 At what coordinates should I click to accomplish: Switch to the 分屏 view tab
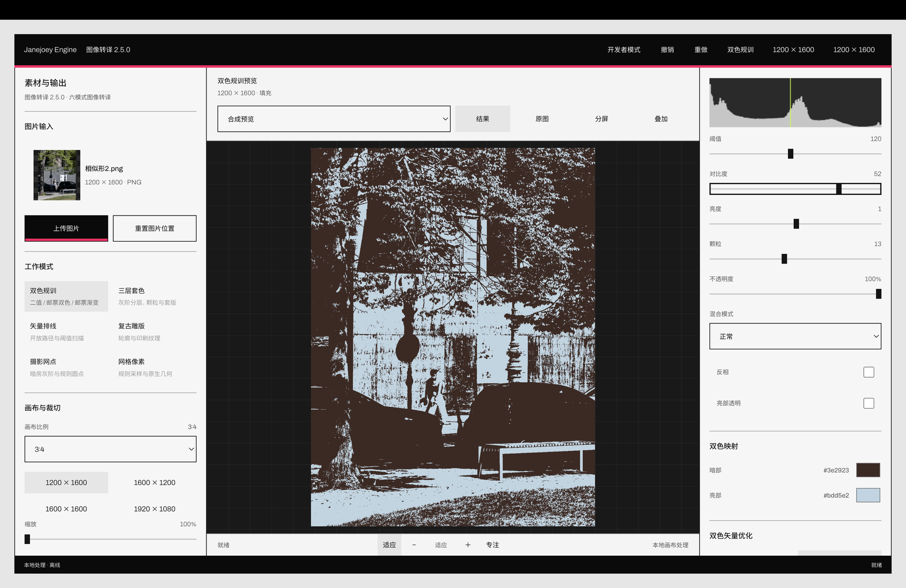(602, 119)
